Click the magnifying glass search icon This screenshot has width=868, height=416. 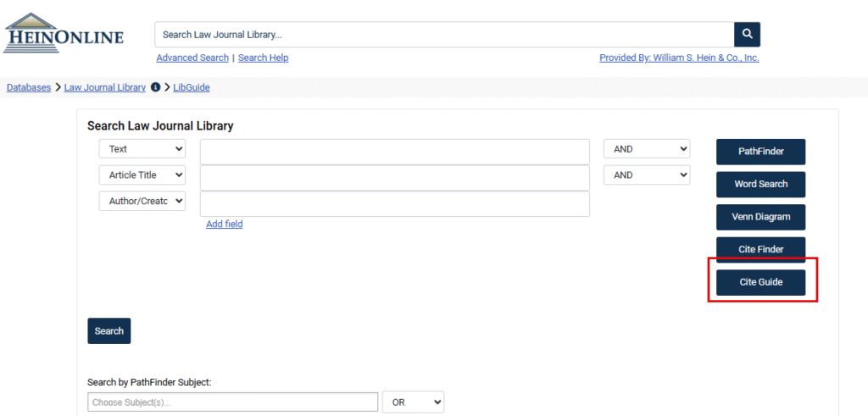point(747,35)
